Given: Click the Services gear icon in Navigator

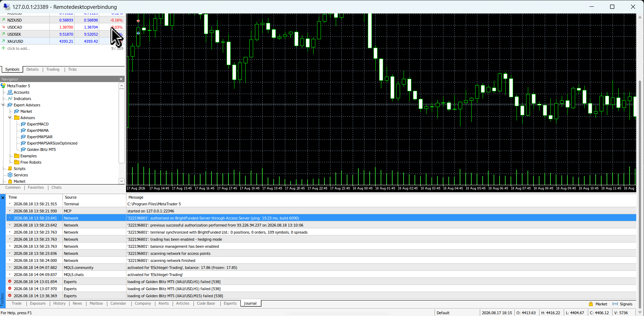Looking at the screenshot, I should point(10,175).
